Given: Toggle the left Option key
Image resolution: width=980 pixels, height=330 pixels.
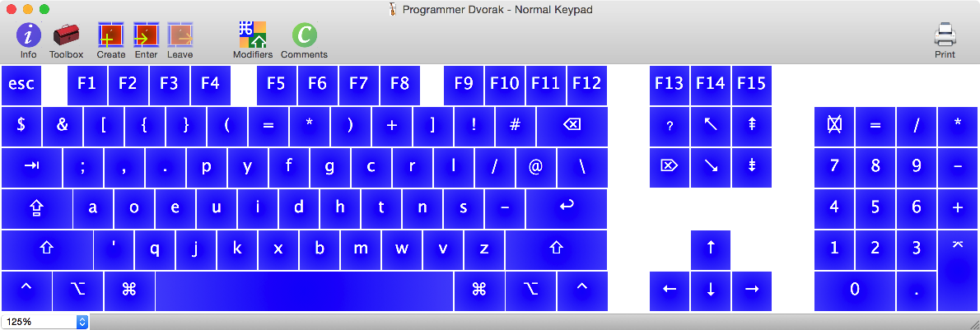Looking at the screenshot, I should [x=78, y=291].
